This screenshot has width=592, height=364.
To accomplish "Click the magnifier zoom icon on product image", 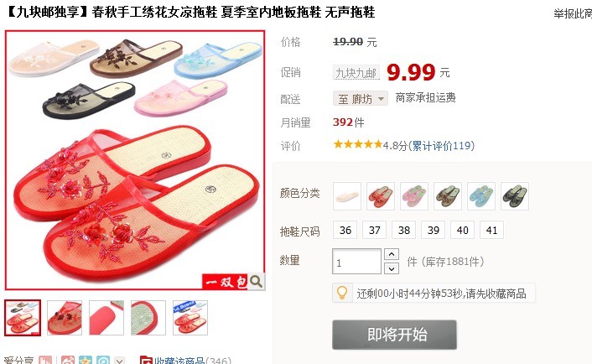I will coord(257,281).
